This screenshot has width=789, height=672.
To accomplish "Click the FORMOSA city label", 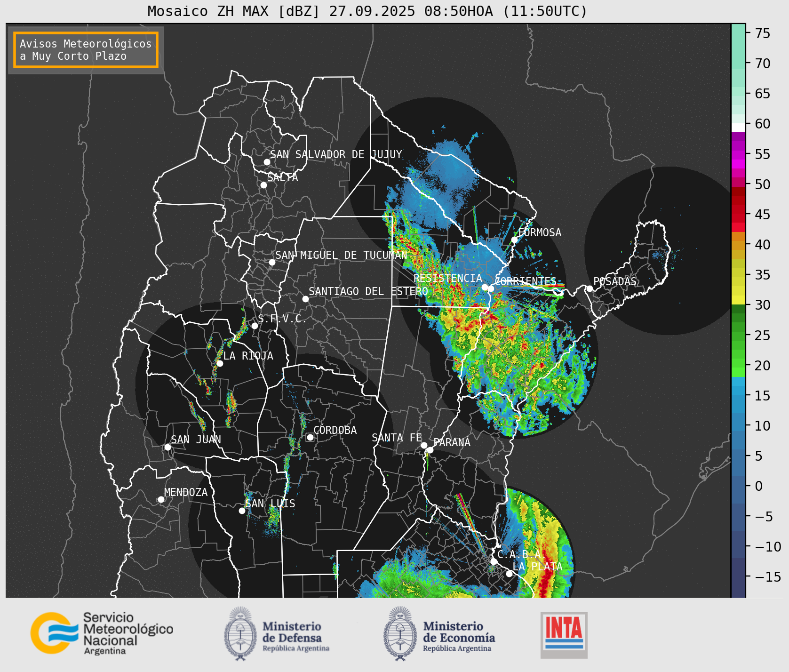I will (x=540, y=232).
